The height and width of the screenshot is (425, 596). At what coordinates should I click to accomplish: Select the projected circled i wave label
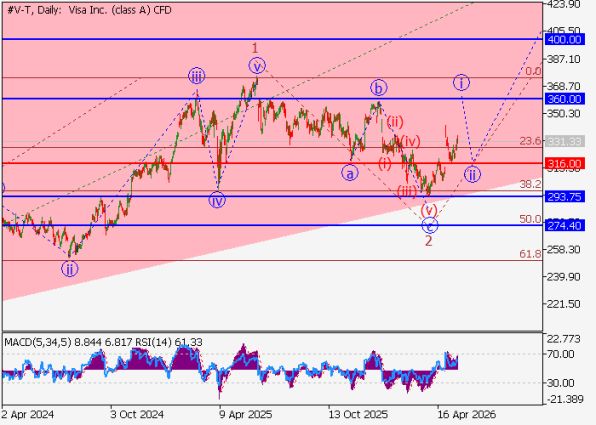[461, 82]
